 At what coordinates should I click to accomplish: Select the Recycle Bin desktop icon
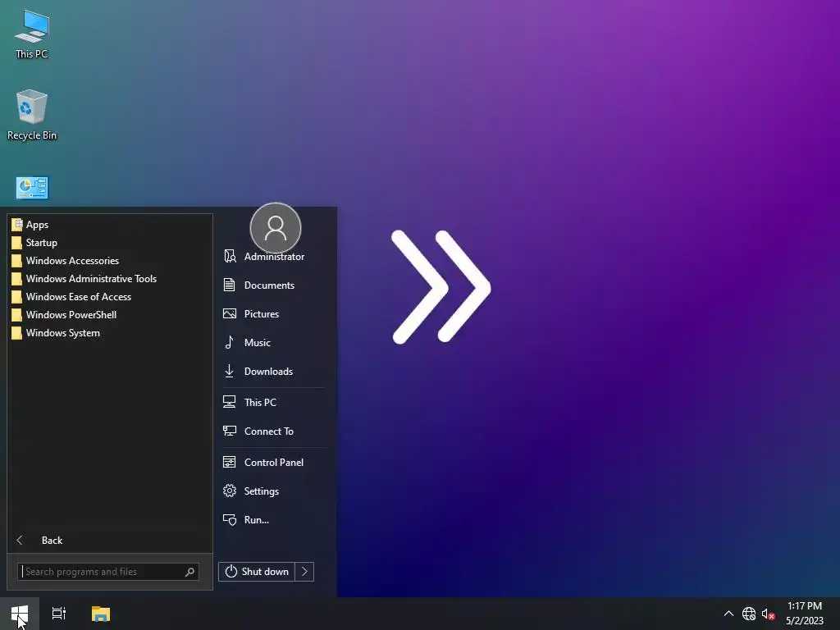pos(32,115)
